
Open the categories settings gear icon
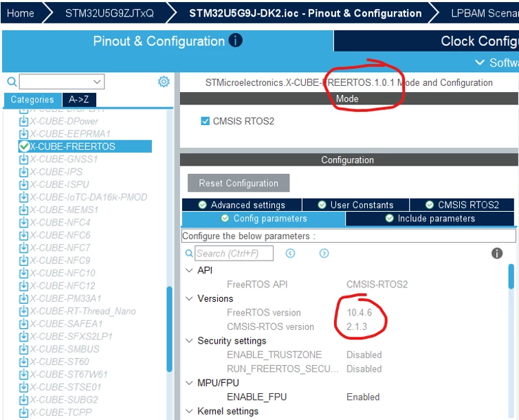[164, 82]
